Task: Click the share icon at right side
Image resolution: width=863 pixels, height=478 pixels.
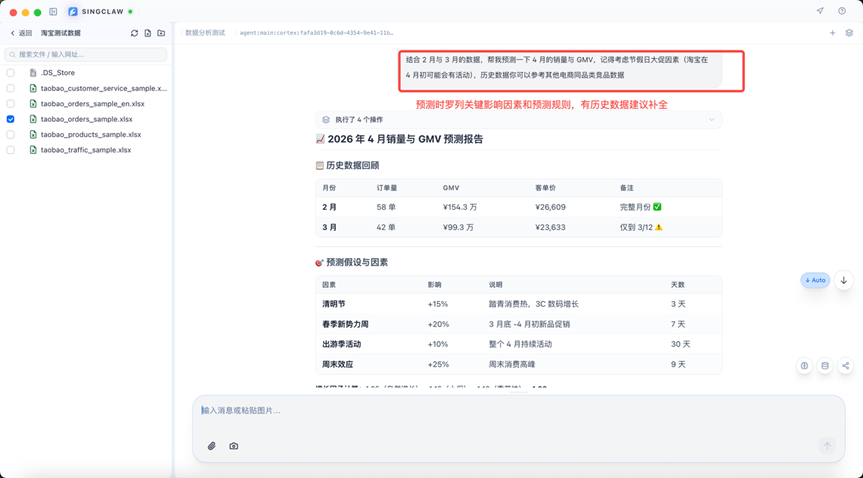Action: coord(845,366)
